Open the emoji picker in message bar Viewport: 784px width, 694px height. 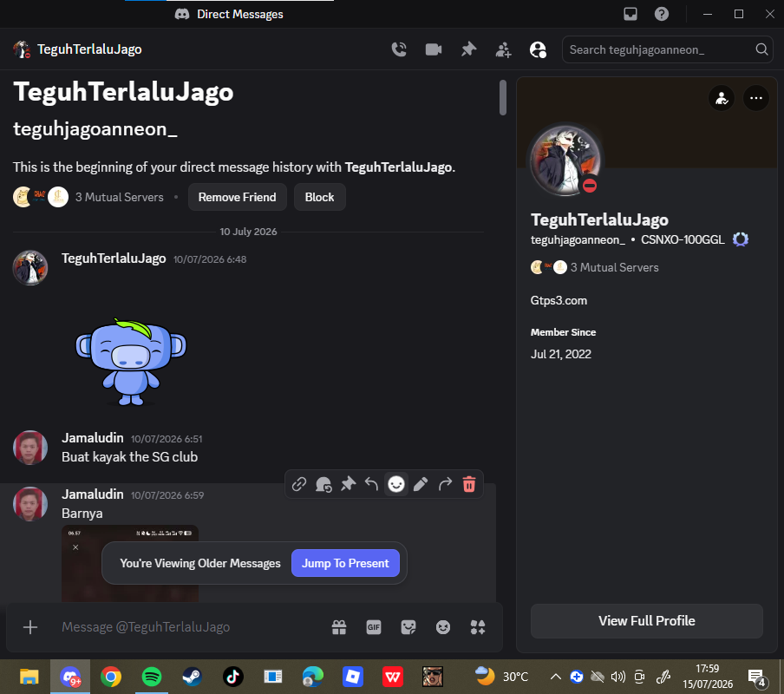[x=443, y=627]
